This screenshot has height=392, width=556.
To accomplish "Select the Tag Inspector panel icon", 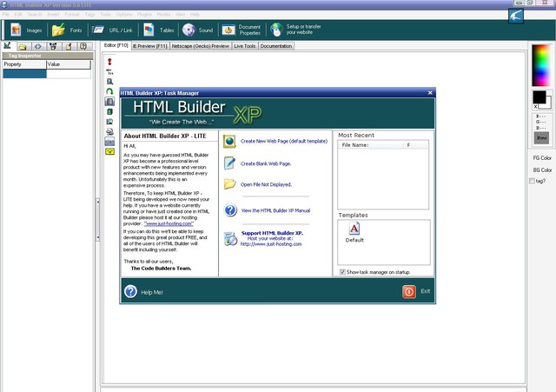I will pos(8,46).
